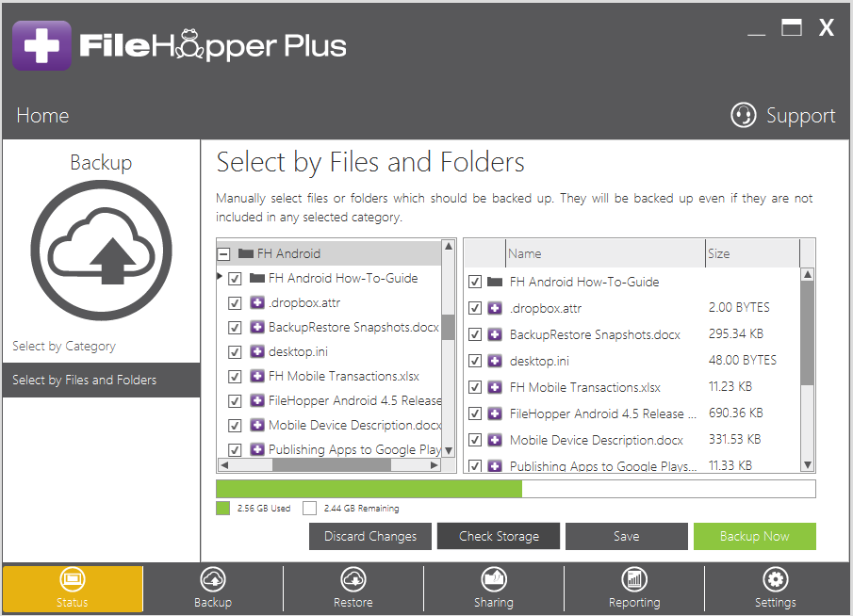Click the Status monitor icon in bottom bar
Screen dimensions: 853x616
[73, 579]
